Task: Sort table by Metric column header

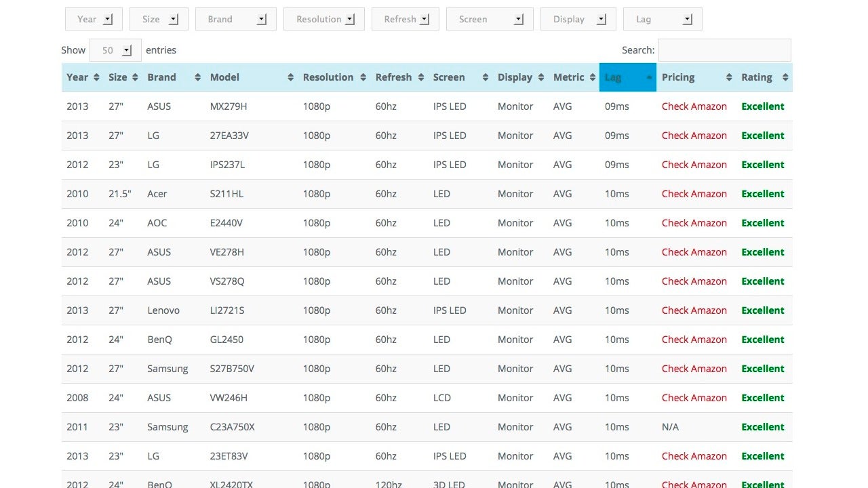Action: click(x=574, y=77)
